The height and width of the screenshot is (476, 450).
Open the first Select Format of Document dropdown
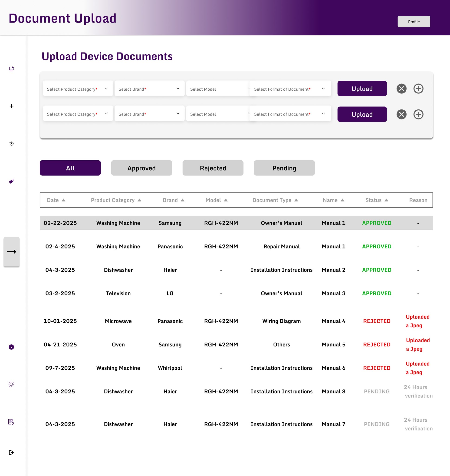290,89
